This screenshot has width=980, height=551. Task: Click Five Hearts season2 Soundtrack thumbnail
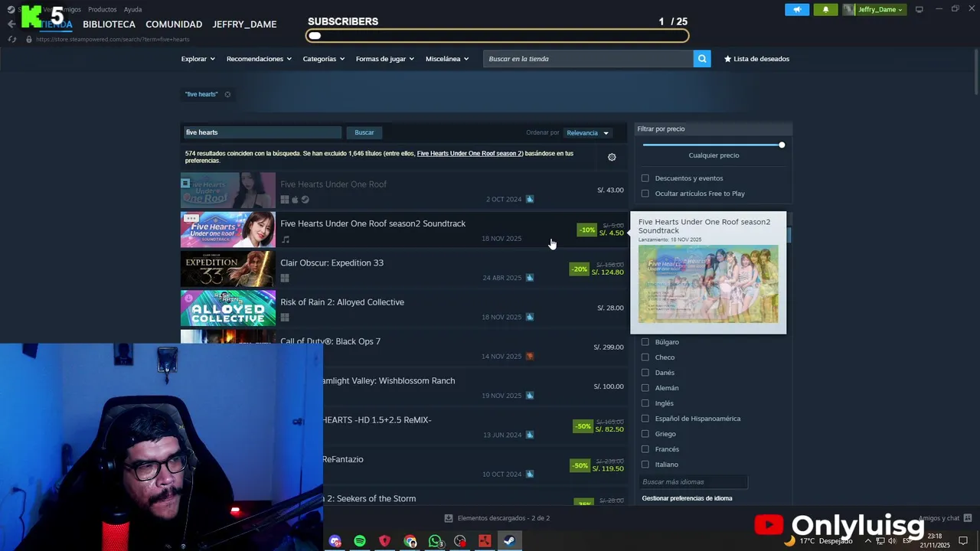click(x=228, y=230)
